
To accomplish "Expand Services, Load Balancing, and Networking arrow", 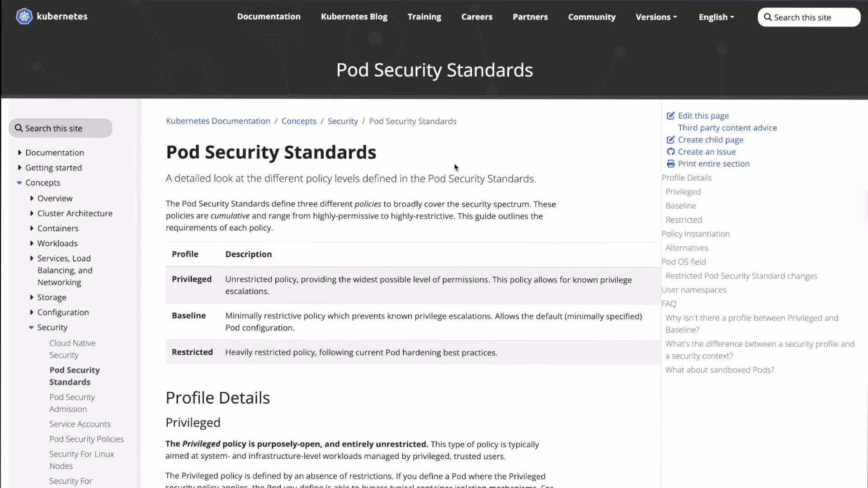I will point(32,258).
